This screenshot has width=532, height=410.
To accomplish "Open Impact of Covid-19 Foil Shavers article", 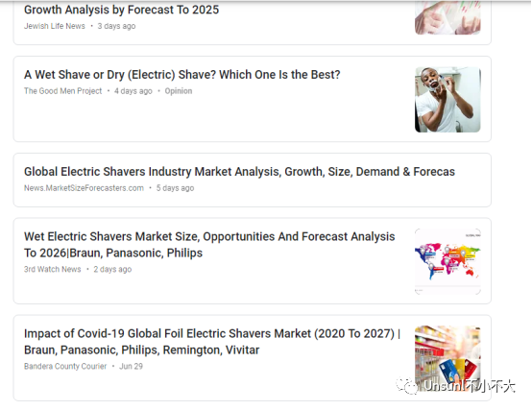I will [212, 342].
